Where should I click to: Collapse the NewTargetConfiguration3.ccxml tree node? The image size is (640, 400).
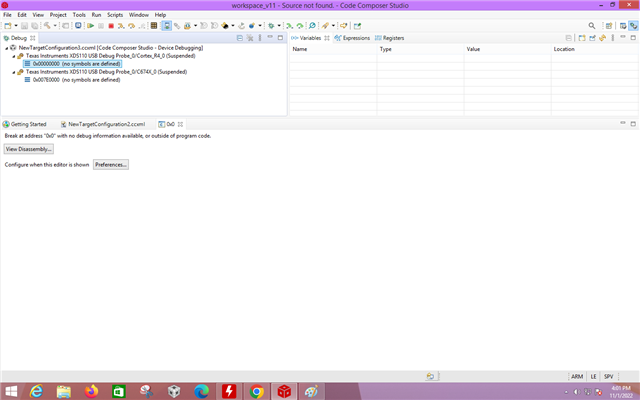7,48
